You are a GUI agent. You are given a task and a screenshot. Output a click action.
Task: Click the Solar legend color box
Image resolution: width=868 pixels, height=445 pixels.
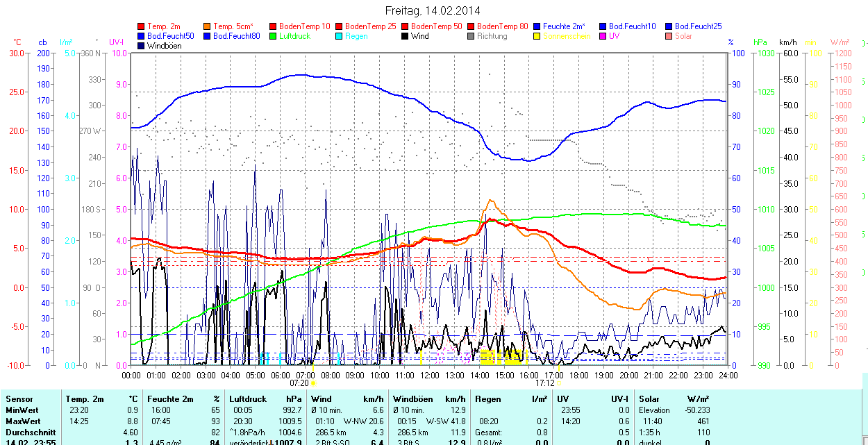click(x=669, y=36)
